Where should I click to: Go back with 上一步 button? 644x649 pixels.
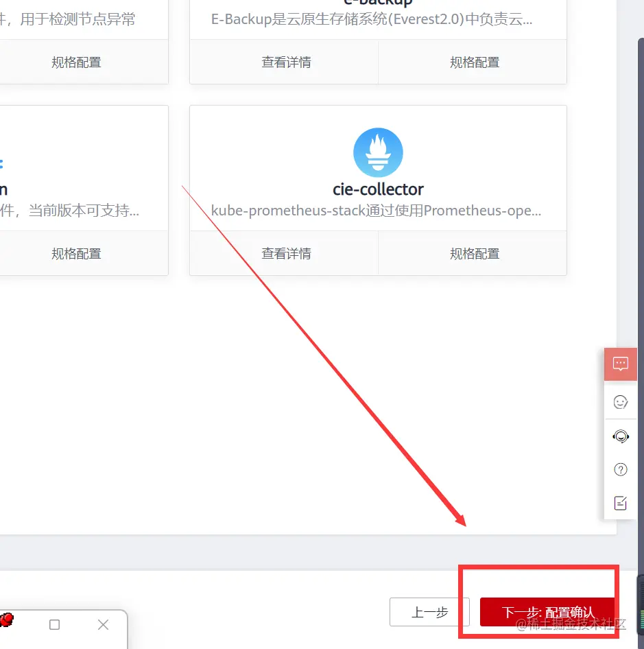pyautogui.click(x=429, y=612)
